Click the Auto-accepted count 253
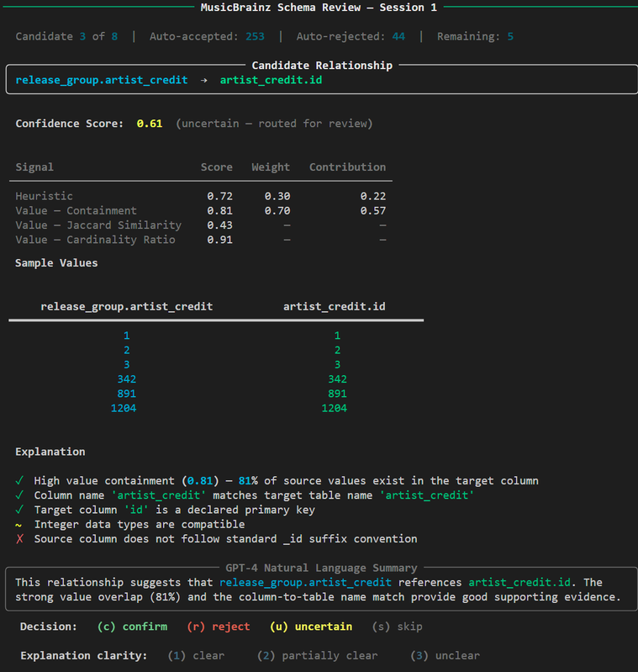The height and width of the screenshot is (672, 638). coord(256,36)
